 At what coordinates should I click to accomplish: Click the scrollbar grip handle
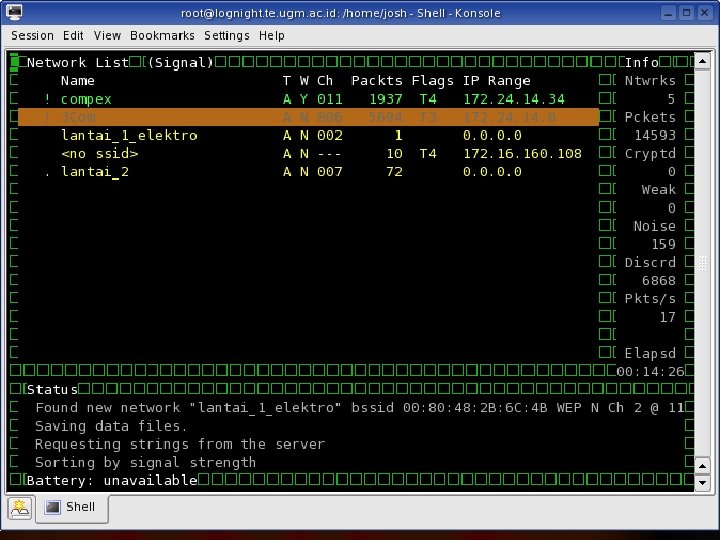coord(703,264)
